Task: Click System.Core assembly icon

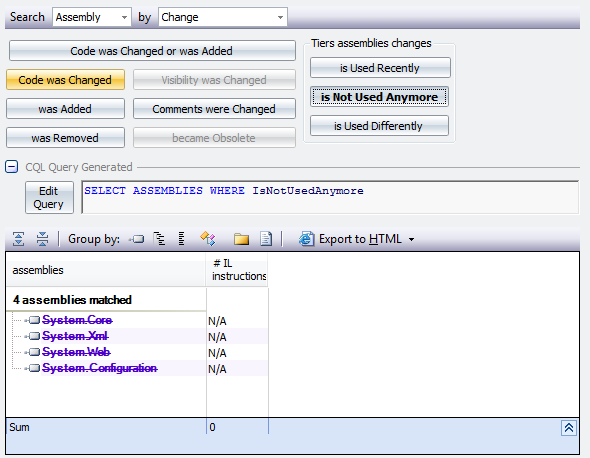Action: tap(33, 320)
